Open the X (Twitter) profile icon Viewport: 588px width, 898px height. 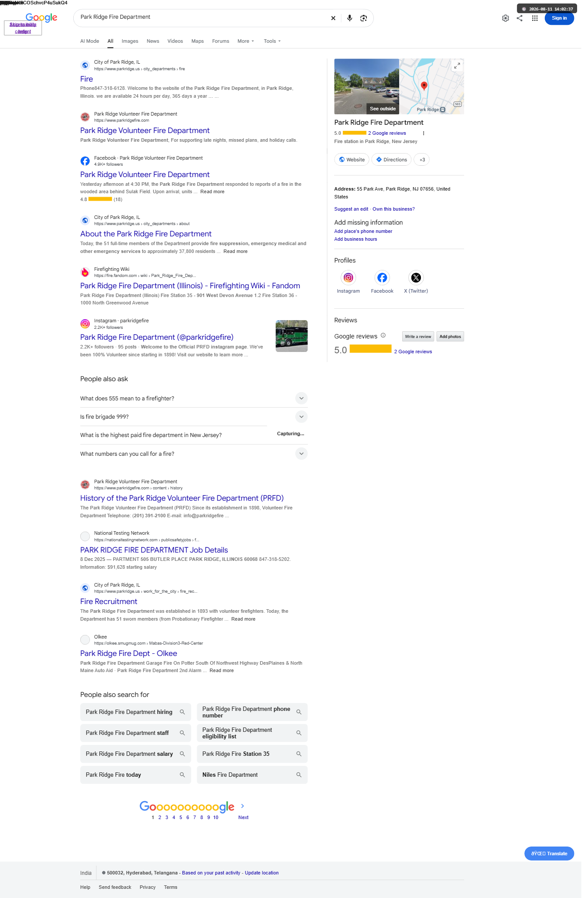pyautogui.click(x=416, y=278)
